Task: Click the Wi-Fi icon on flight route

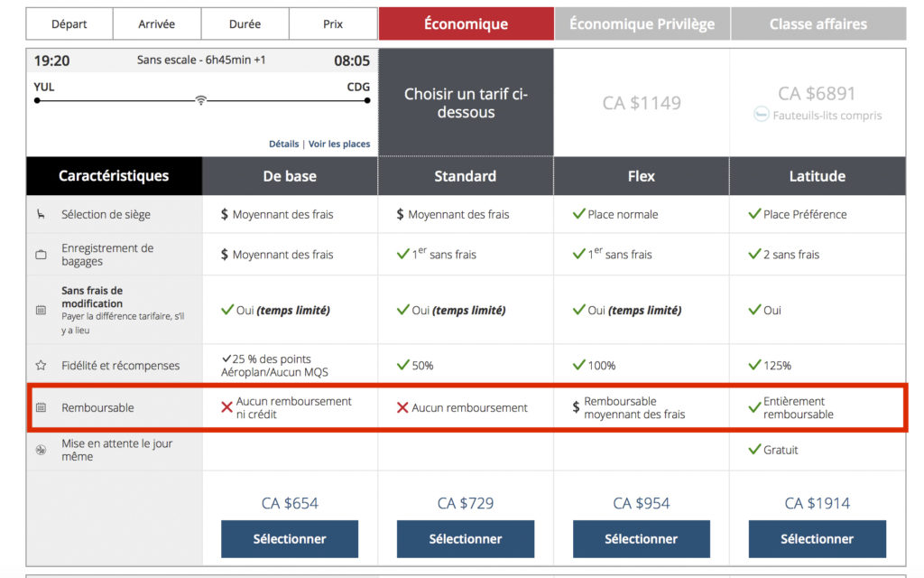Action: 201,101
